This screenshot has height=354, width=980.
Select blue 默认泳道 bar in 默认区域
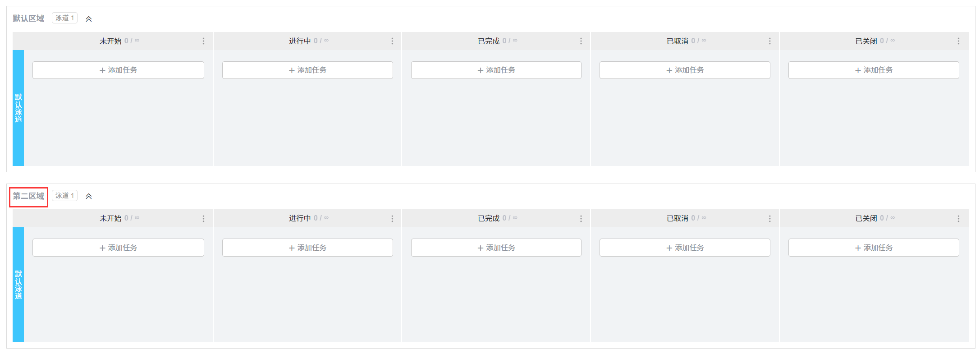tap(18, 108)
